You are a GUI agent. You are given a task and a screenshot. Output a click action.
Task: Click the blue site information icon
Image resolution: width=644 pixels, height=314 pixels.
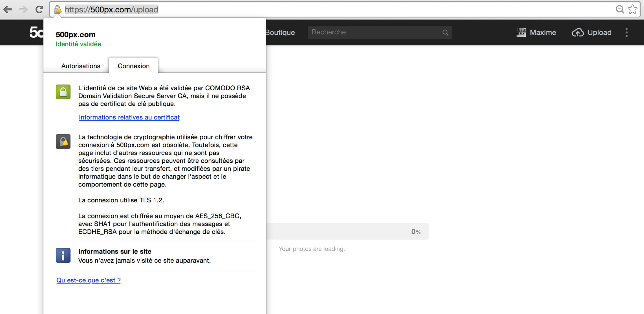point(63,255)
